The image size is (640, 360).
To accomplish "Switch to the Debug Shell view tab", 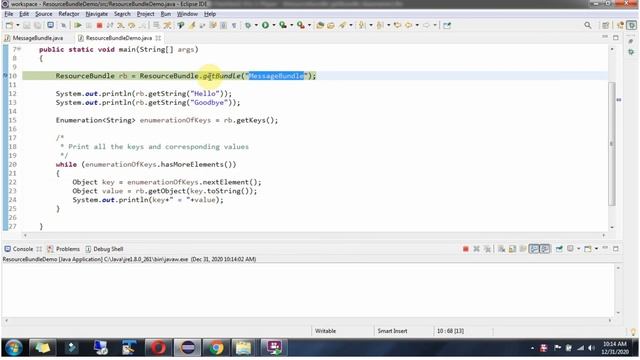I will [x=104, y=249].
